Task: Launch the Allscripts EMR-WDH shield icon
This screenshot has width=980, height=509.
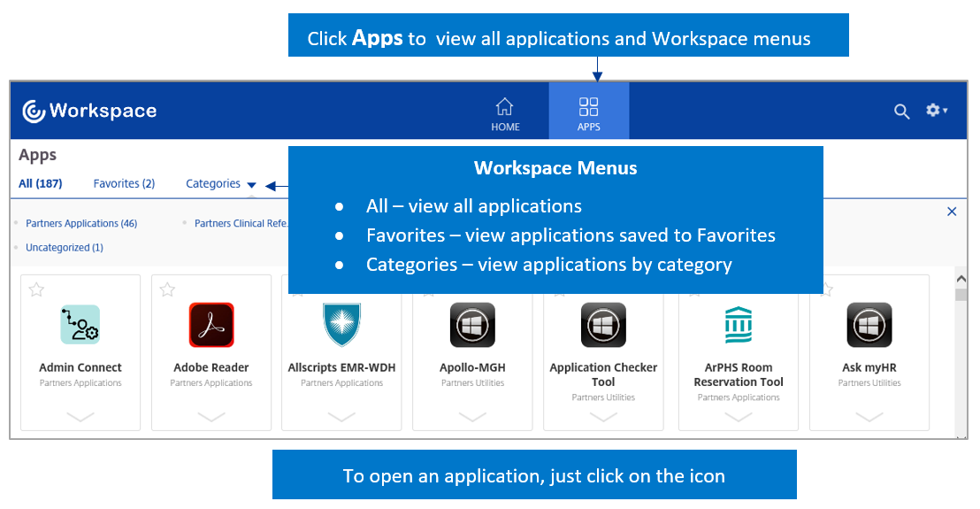Action: point(342,325)
